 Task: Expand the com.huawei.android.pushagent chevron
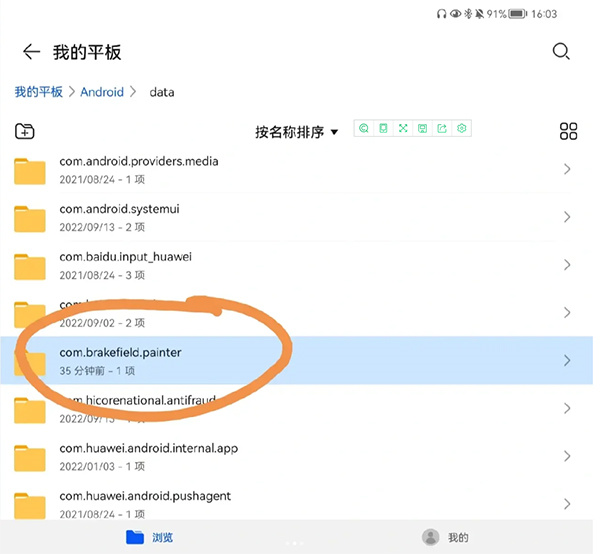567,504
